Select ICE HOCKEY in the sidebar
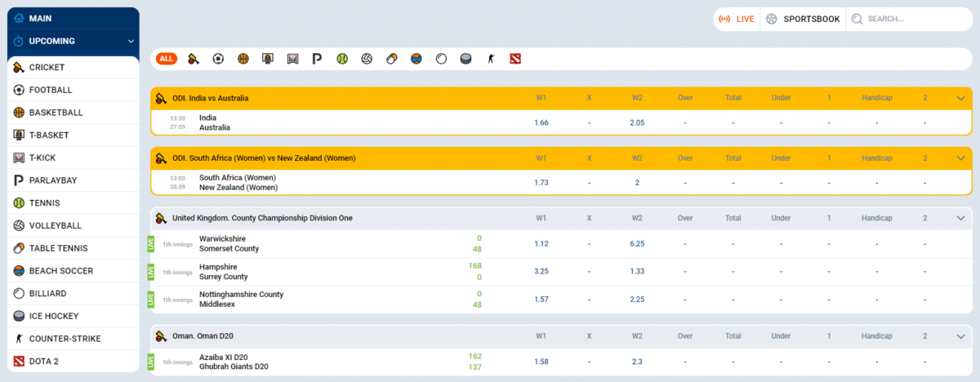980x382 pixels. [73, 316]
